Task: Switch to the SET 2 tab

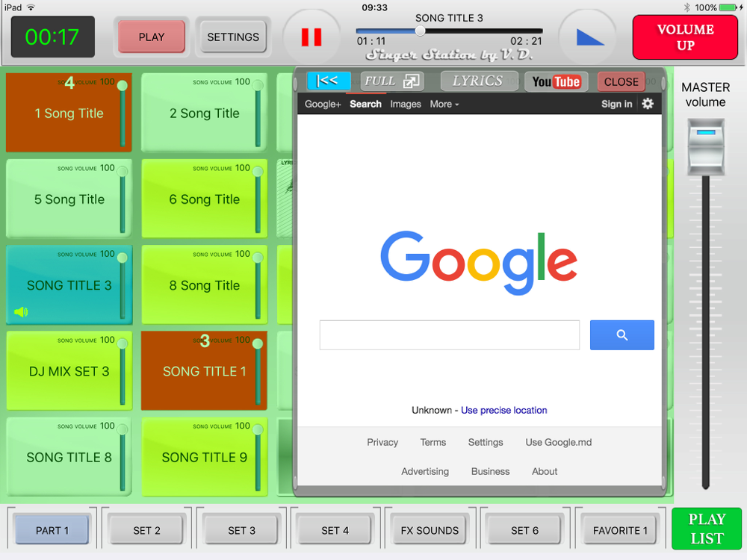Action: tap(146, 530)
